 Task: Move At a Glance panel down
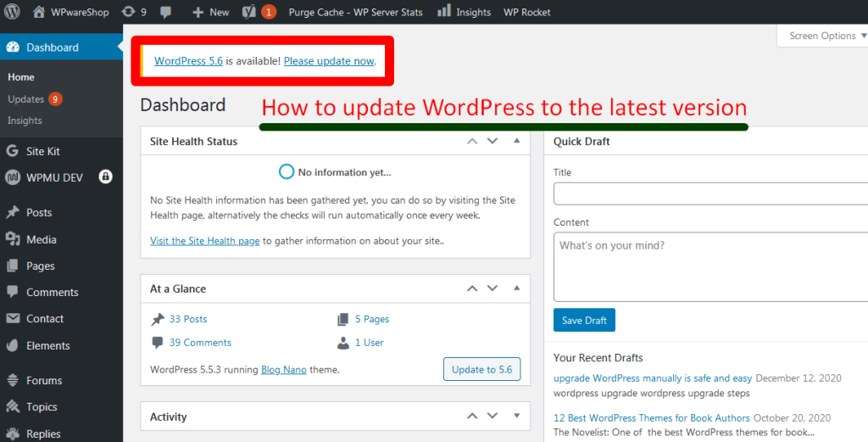[492, 288]
